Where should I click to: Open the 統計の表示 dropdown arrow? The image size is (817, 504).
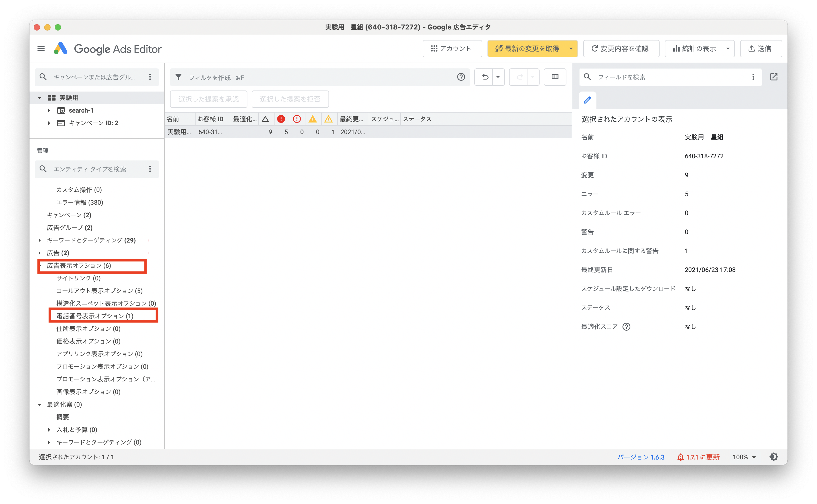click(x=728, y=49)
